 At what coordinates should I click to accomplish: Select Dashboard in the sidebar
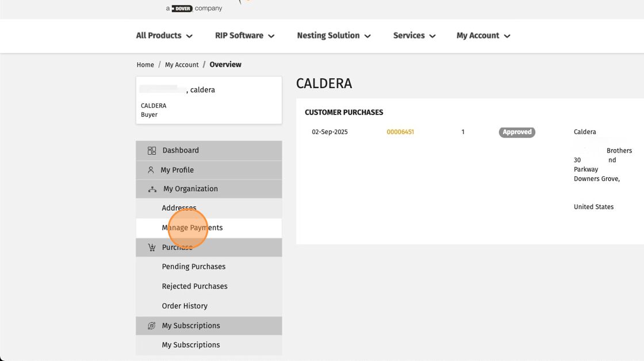click(209, 150)
